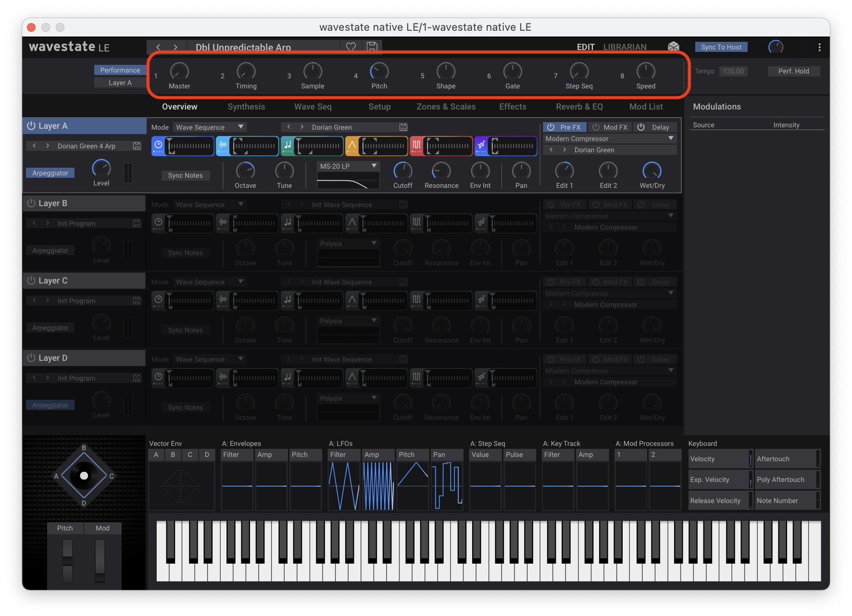
Task: Save Layer B Init Program
Action: [137, 223]
